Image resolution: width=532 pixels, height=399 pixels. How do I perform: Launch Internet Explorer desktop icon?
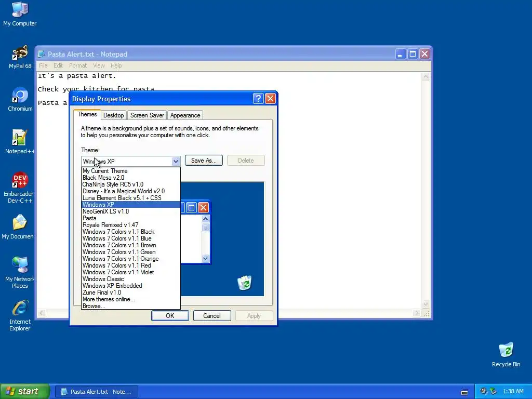coord(20,315)
